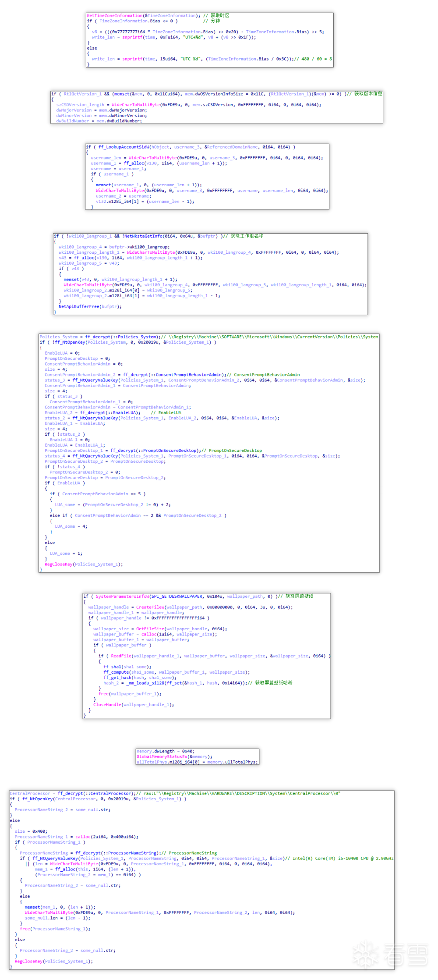Viewport: 438px width, 980px height.
Task: Select "bufptr->wki100_langroup" expression
Action: click(139, 247)
